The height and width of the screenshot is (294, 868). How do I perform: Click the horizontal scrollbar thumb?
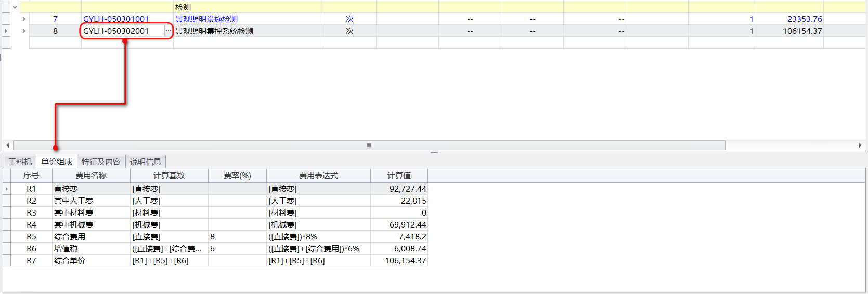tap(369, 145)
